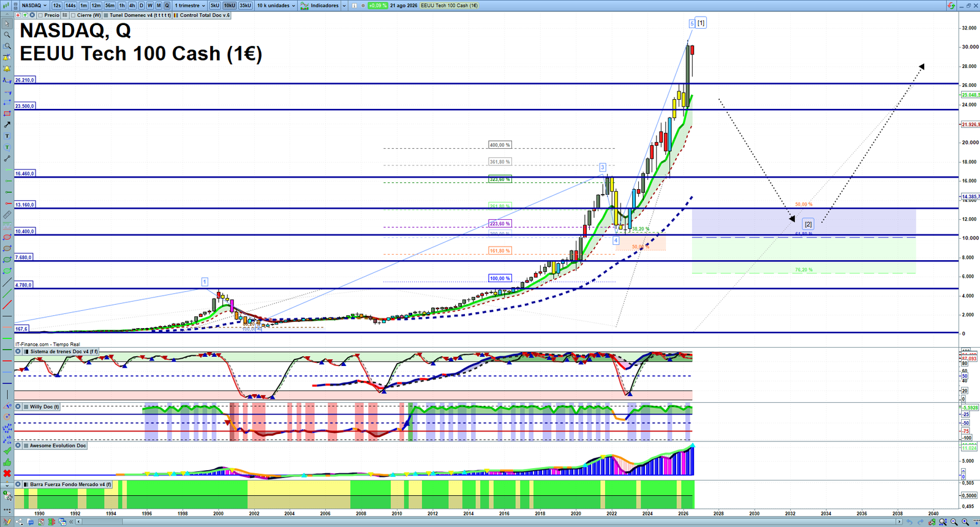Select the arrow cursor tool
Image resolution: width=980 pixels, height=527 pixels.
click(x=7, y=24)
